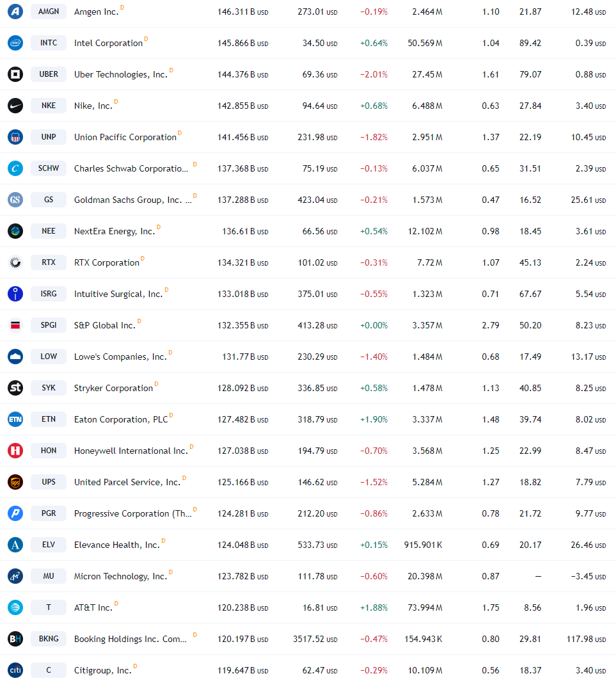Viewport: 616px width, 683px height.
Task: Select the SCHW ticker badge
Action: pyautogui.click(x=49, y=168)
